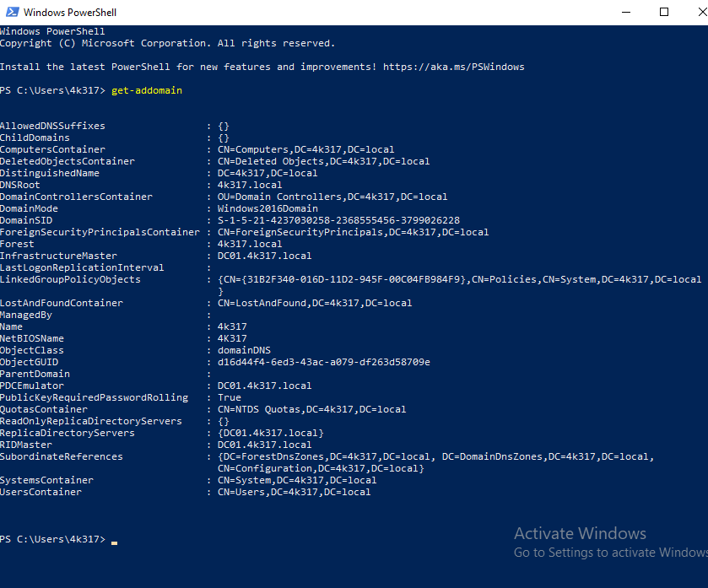Click the UsersContainer value CN=Users

(294, 492)
